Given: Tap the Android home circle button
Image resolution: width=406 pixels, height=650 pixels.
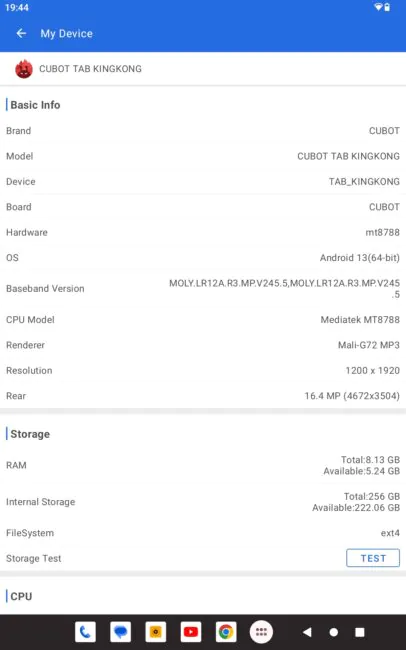Looking at the screenshot, I should tap(333, 632).
